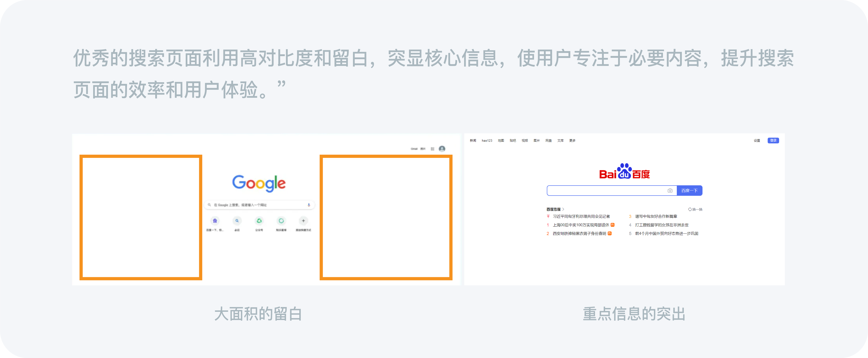The width and height of the screenshot is (868, 358).
Task: Start voice search with the microphone icon
Action: [309, 205]
